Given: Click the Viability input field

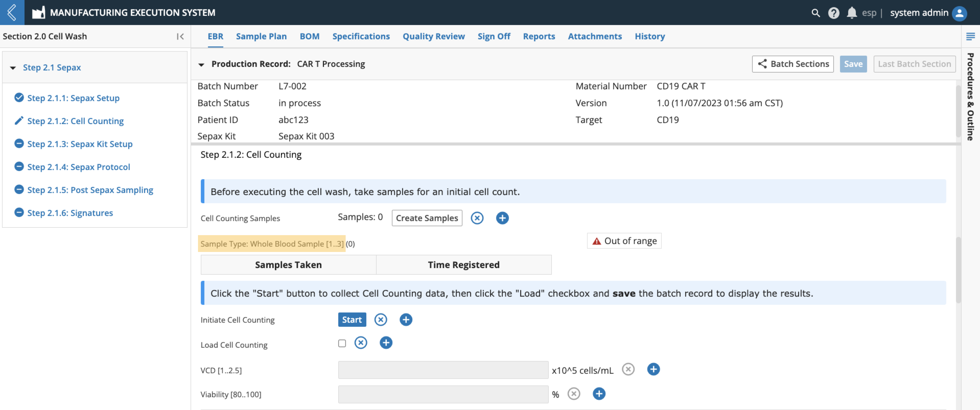Looking at the screenshot, I should [443, 394].
